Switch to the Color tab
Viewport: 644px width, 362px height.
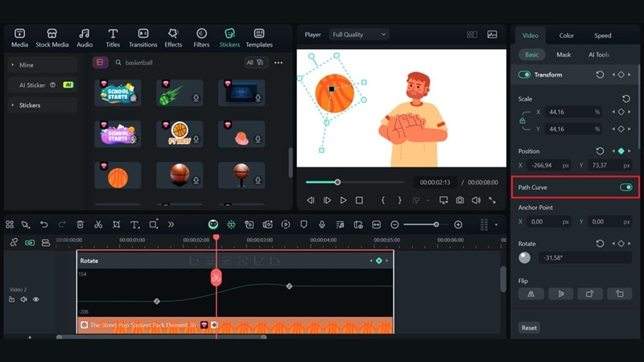click(x=566, y=35)
